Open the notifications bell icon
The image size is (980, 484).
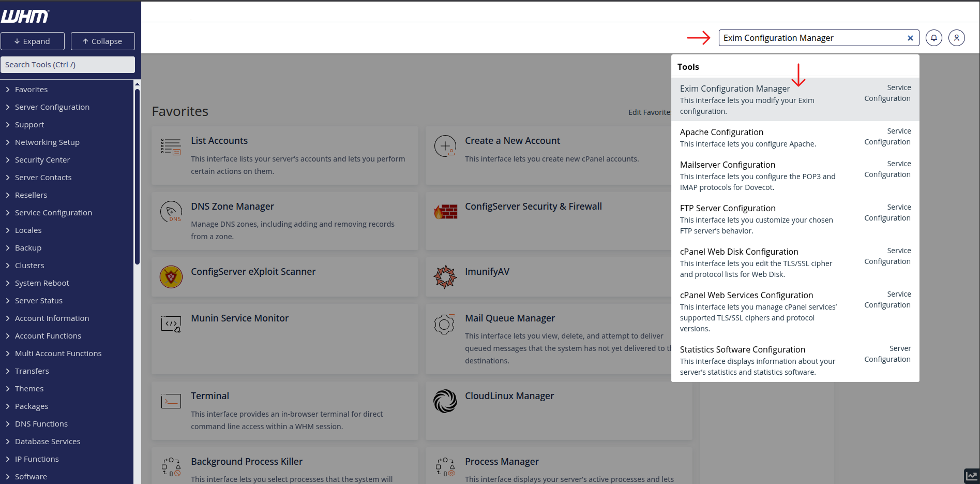(x=933, y=38)
